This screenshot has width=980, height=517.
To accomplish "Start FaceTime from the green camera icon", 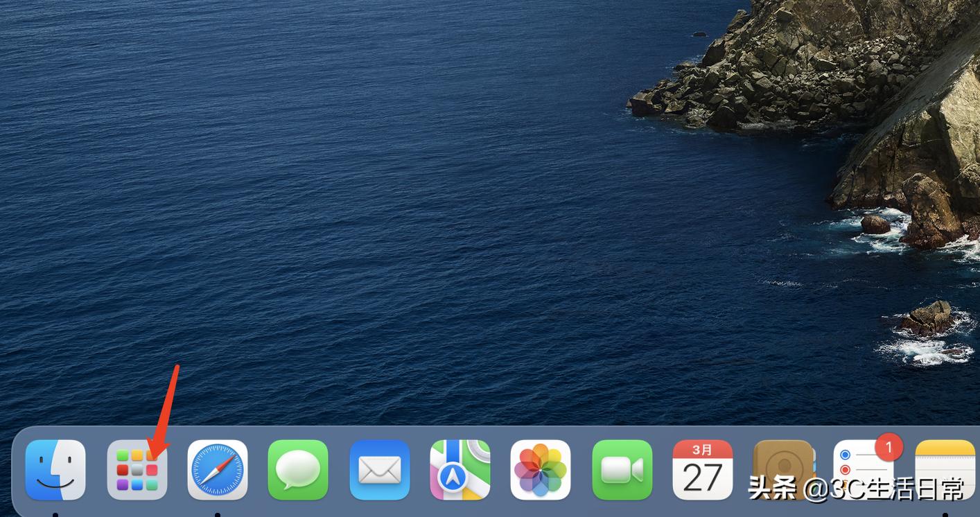I will coord(622,469).
